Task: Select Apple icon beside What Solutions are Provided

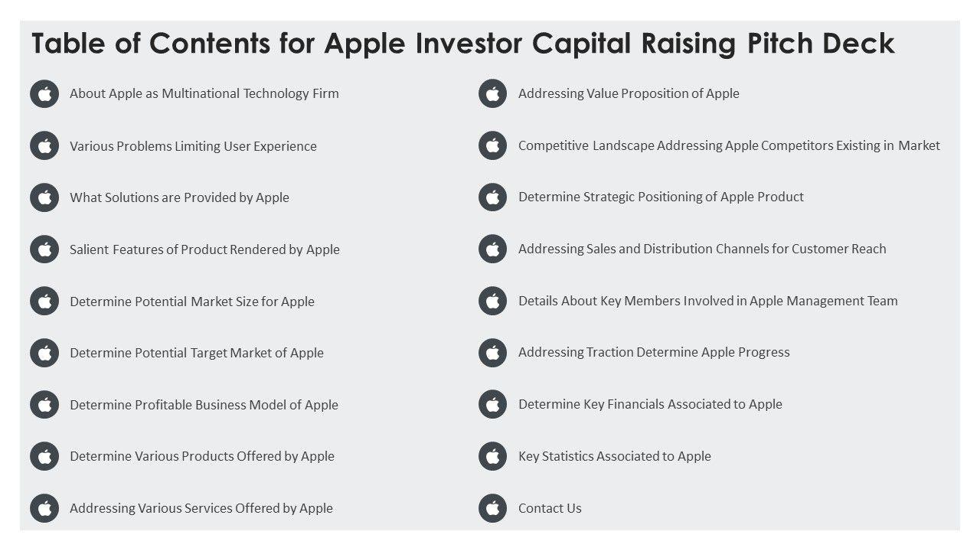Action: pyautogui.click(x=44, y=197)
